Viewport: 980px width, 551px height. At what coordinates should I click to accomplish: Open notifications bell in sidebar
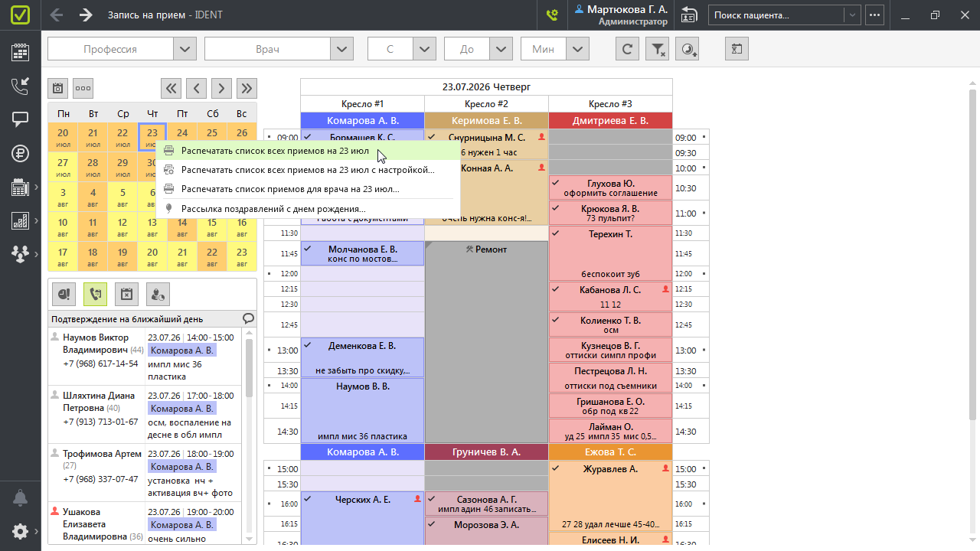tap(21, 497)
